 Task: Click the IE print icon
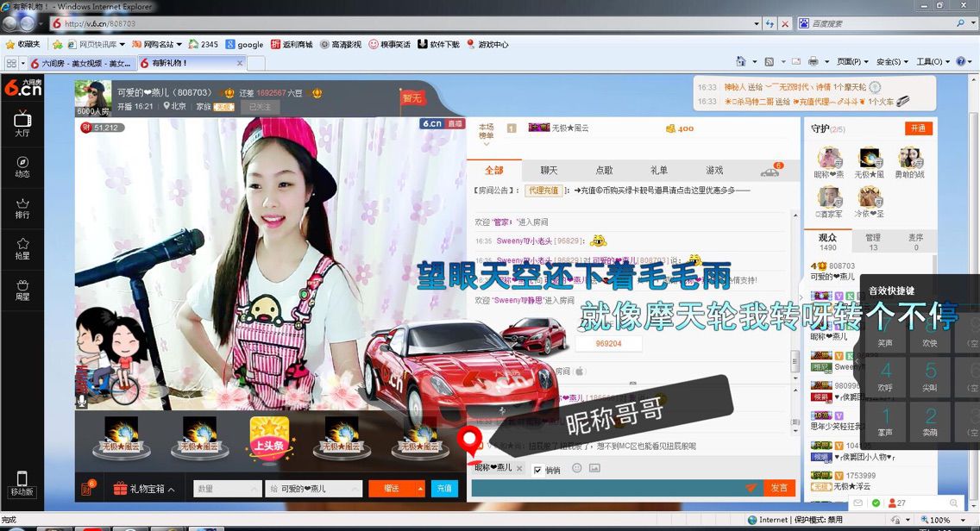pyautogui.click(x=813, y=61)
